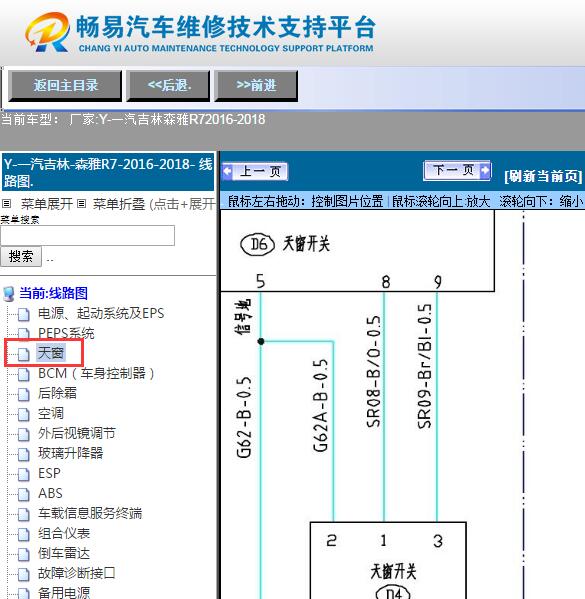Click the page icon beside 组合仪表
Viewport: 585px width, 599px height.
click(24, 534)
